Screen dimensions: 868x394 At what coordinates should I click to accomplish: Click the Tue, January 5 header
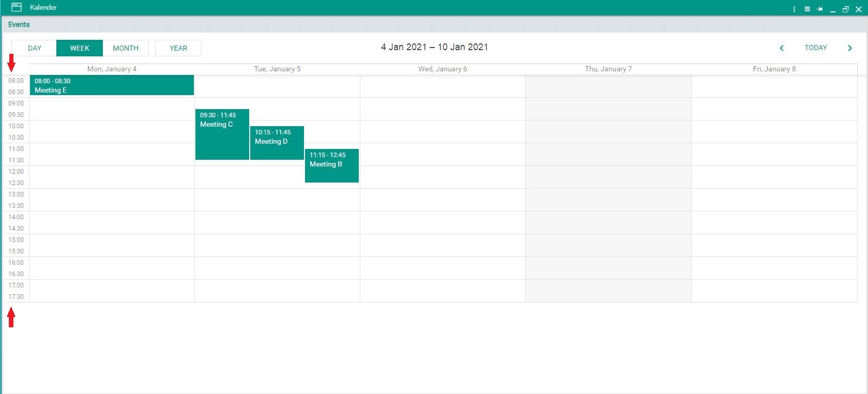tap(277, 69)
